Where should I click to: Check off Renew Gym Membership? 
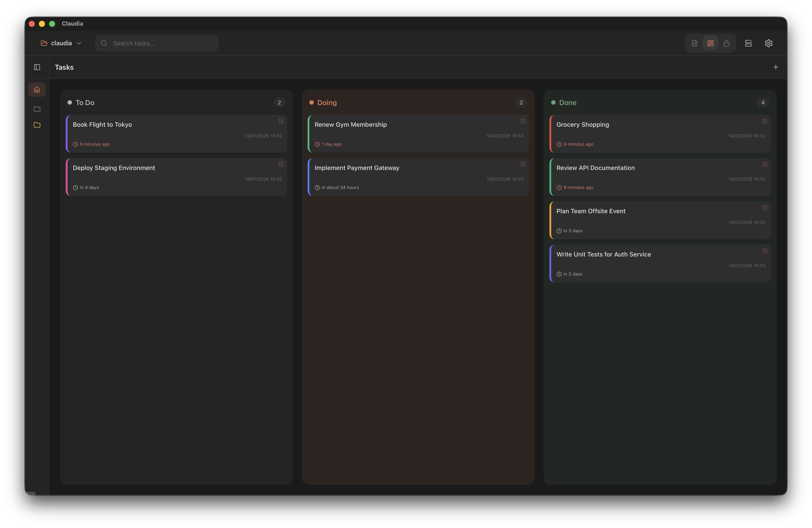pos(523,121)
